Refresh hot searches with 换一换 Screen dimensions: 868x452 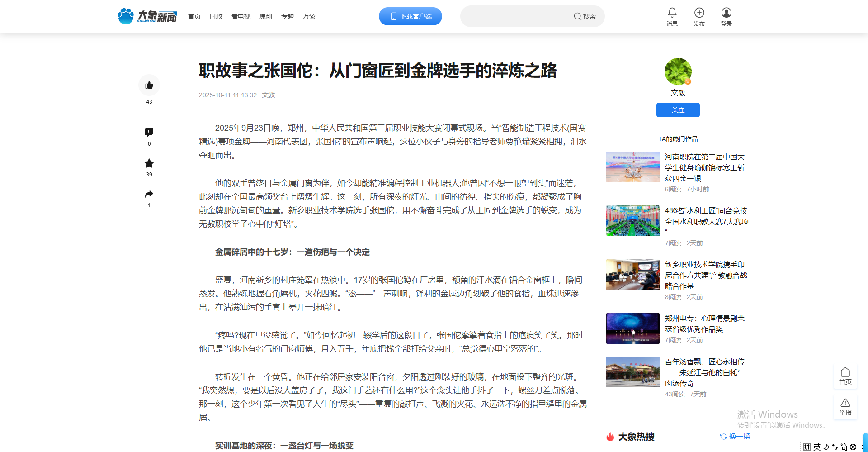(x=736, y=436)
